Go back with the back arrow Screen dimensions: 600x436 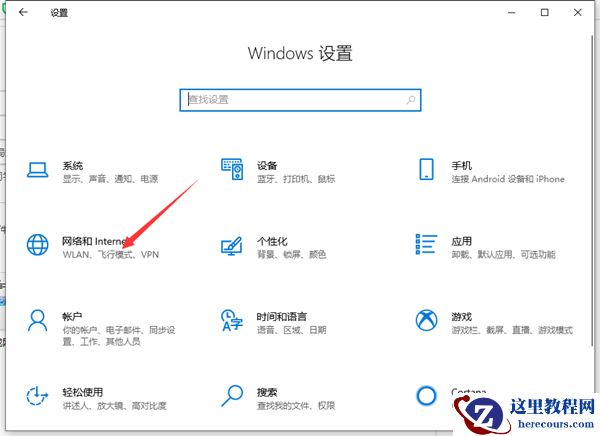[23, 12]
